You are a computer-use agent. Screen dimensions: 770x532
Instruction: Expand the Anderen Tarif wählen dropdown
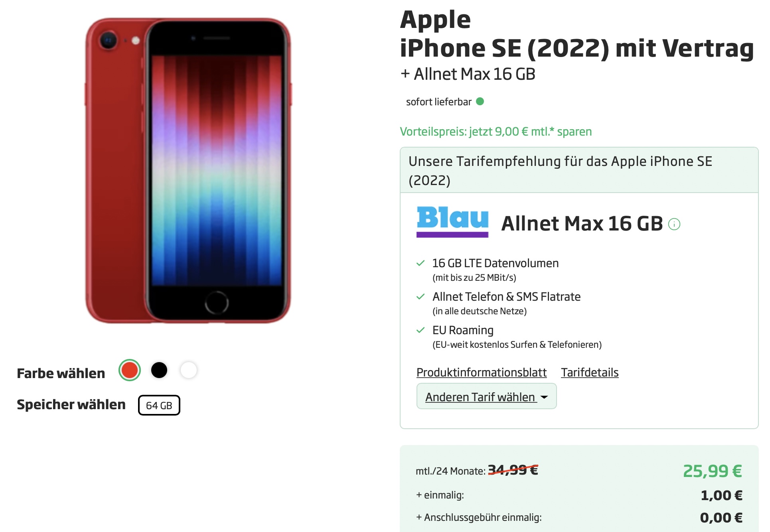(486, 396)
